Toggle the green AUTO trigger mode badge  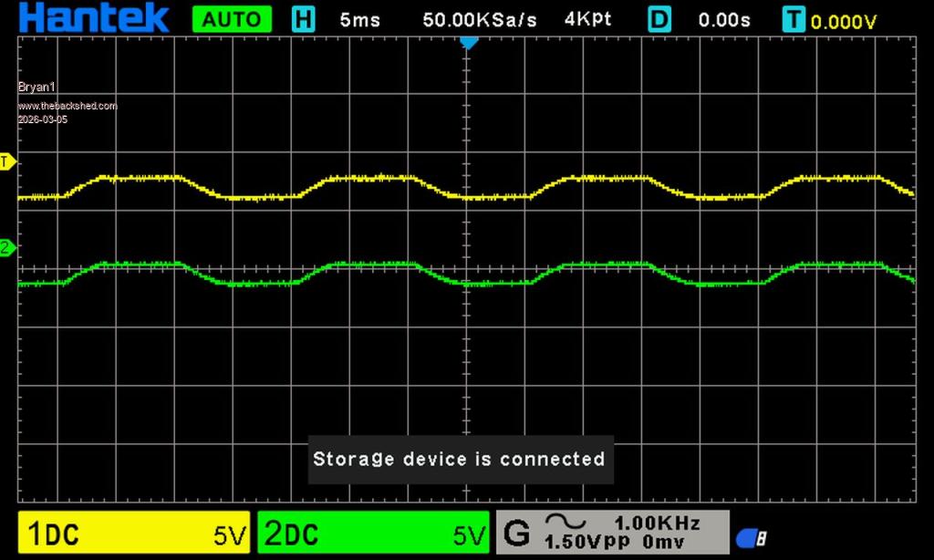coord(232,19)
